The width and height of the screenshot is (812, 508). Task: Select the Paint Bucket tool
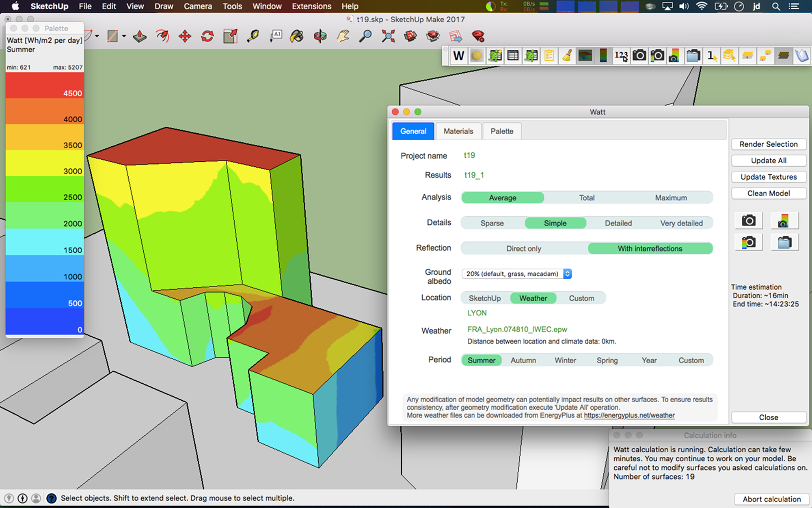[297, 37]
